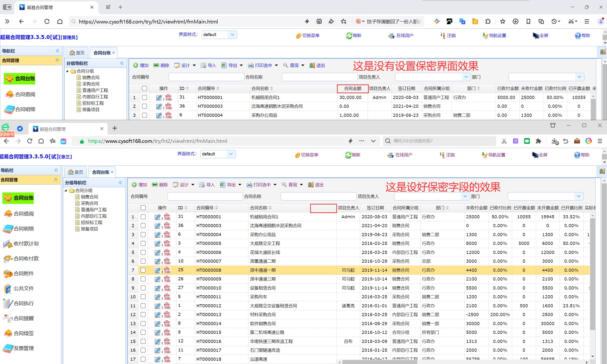This screenshot has width=607, height=364.
Task: Open 界面样式 dropdown in 张三's window
Action: click(x=231, y=154)
